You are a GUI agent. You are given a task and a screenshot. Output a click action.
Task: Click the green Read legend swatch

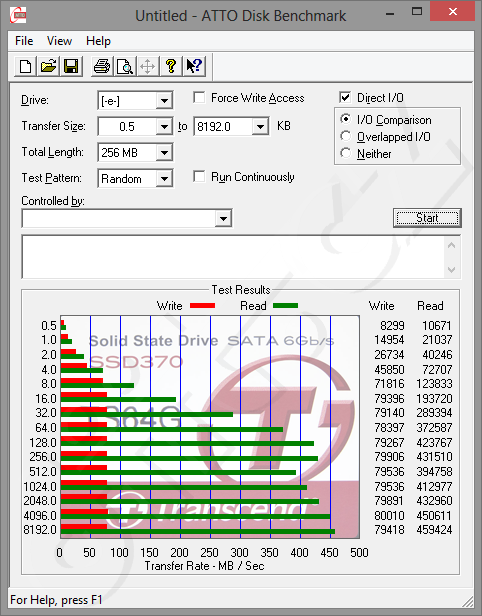(285, 306)
